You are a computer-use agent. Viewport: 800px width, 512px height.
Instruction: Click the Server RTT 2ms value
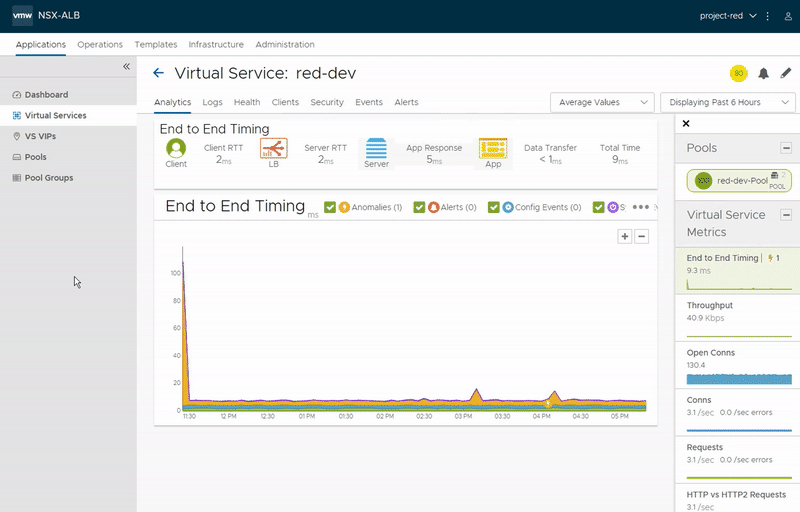[326, 160]
